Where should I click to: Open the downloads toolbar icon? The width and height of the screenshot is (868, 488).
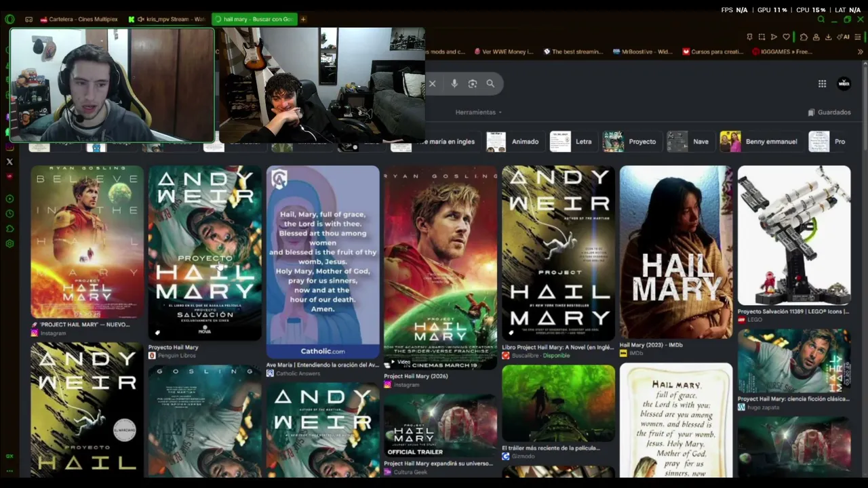(828, 37)
